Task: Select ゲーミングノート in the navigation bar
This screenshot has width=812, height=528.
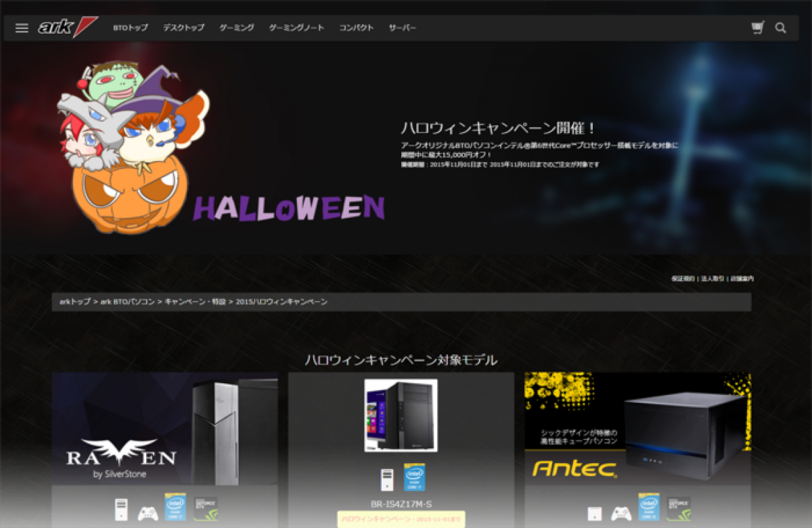Action: [x=296, y=28]
